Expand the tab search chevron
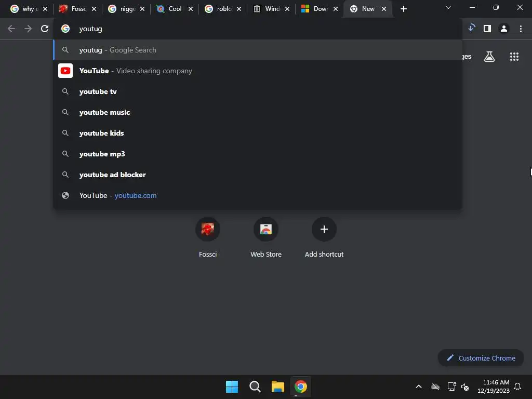Viewport: 532px width, 399px height. 448,7
